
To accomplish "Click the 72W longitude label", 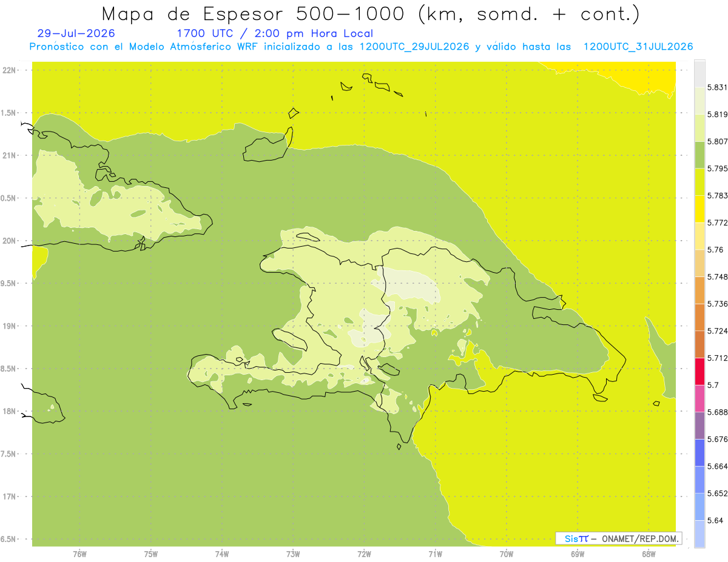I will (x=364, y=554).
